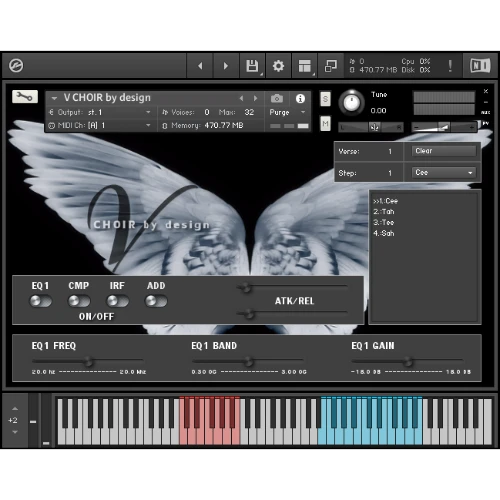Select syllable 1:Cee in the list
500x500 pixels.
click(x=385, y=201)
